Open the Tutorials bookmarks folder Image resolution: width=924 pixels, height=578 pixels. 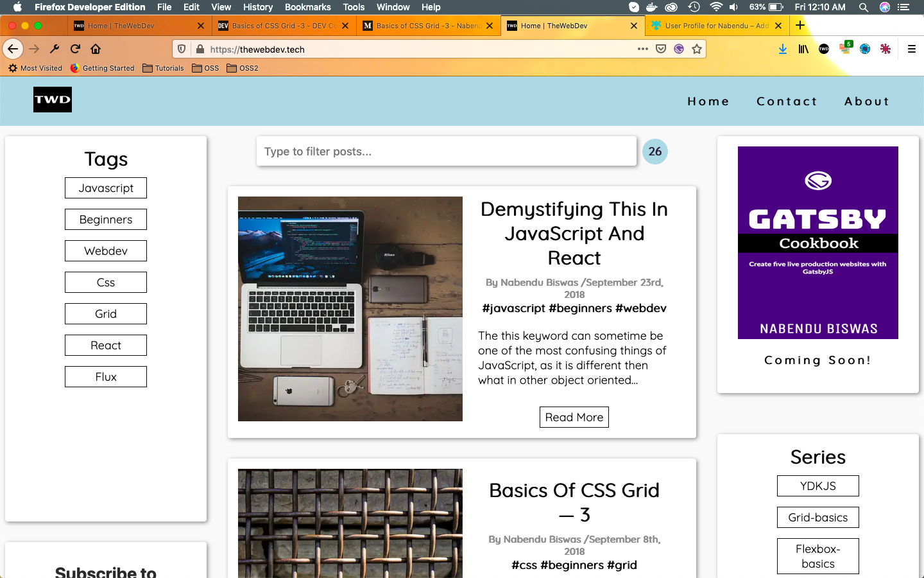163,68
